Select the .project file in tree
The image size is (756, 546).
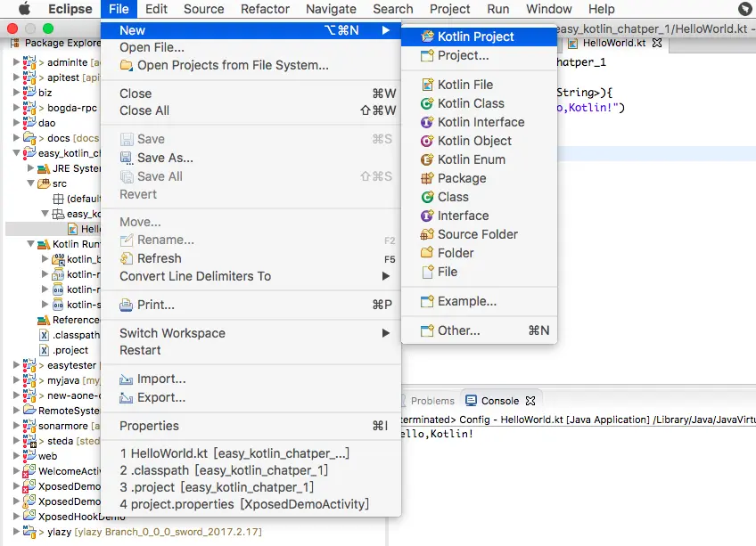click(x=70, y=350)
